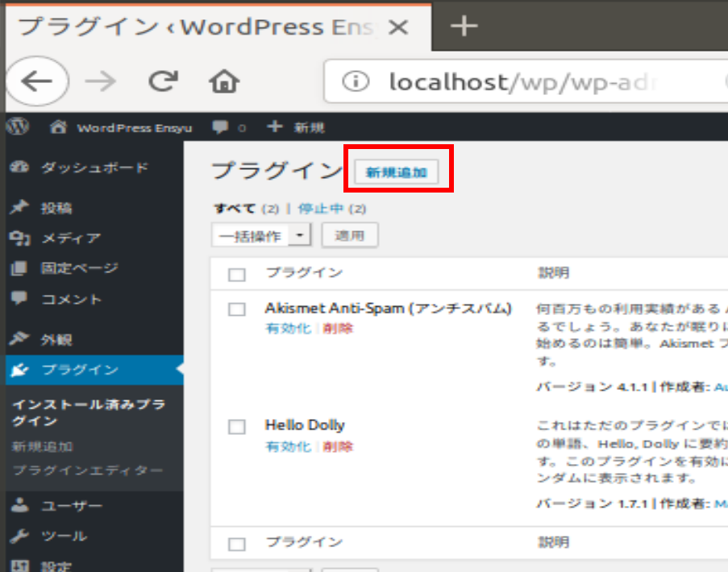Screen dimensions: 728x572
Task: Click the 適用 button
Action: click(x=350, y=236)
